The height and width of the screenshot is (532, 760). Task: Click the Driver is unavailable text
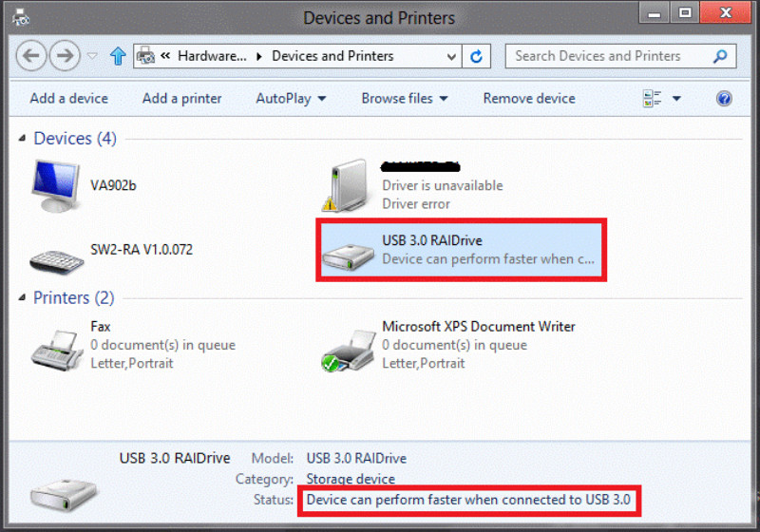443,185
